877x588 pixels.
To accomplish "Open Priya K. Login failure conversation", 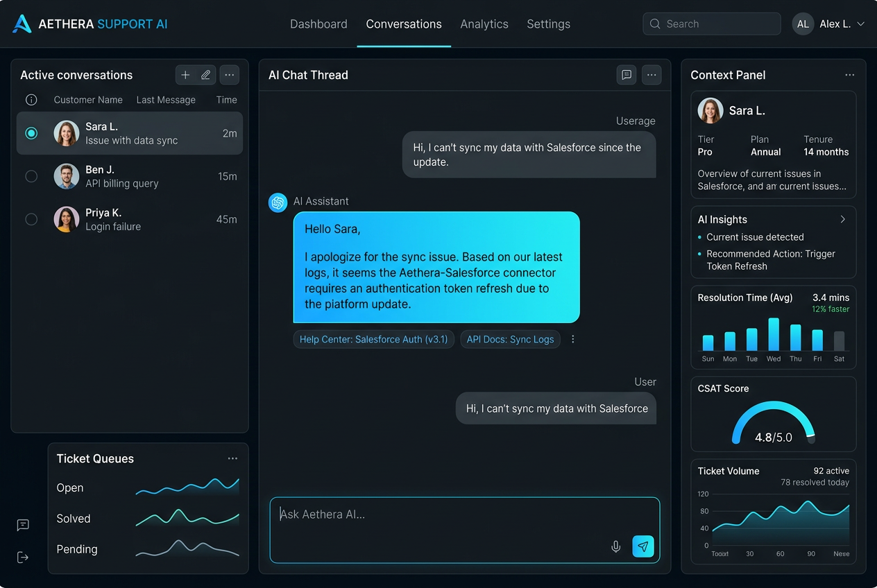I will tap(130, 219).
